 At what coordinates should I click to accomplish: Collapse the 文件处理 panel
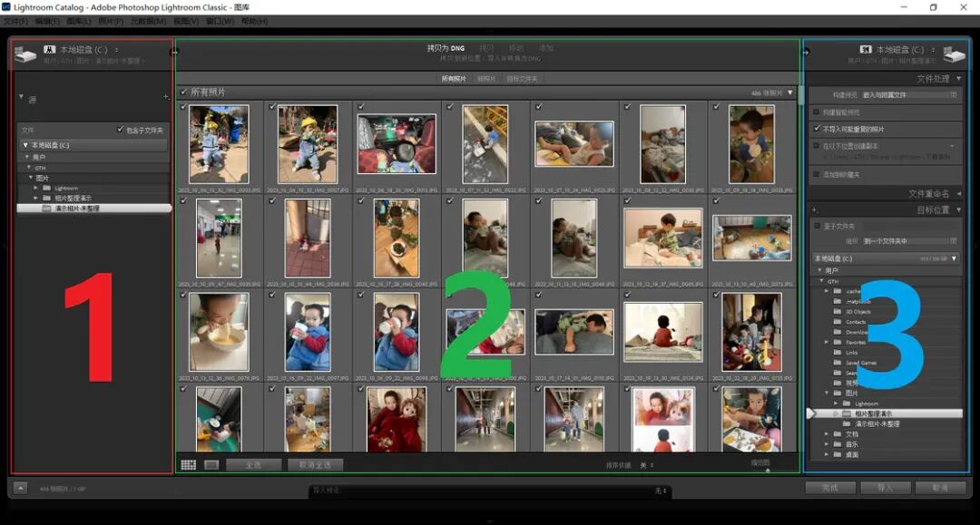pyautogui.click(x=958, y=79)
